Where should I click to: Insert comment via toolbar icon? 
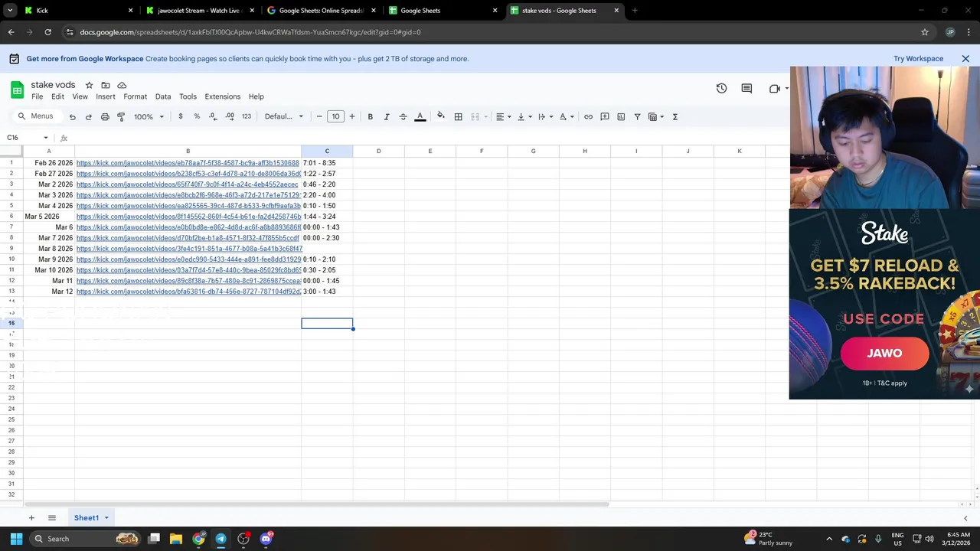605,117
